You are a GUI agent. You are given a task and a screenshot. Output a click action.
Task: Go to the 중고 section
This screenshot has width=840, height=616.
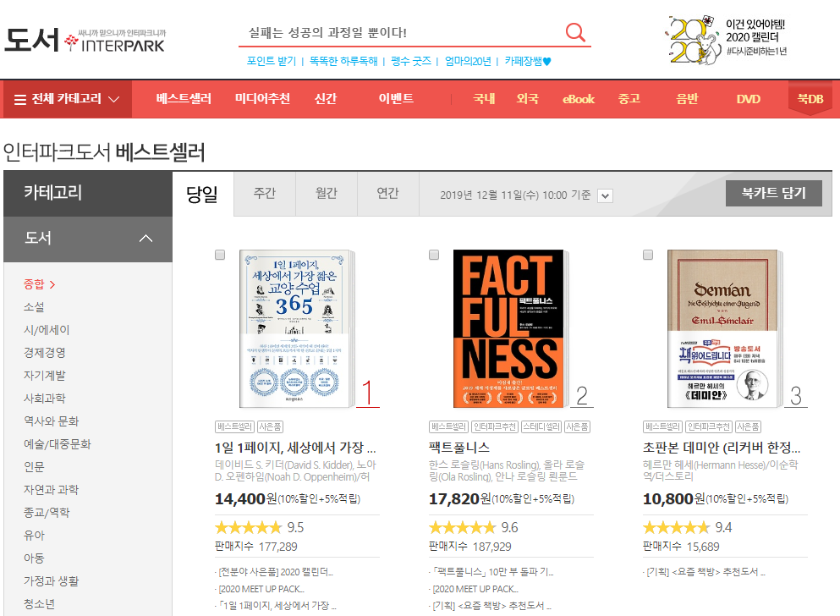pos(629,98)
